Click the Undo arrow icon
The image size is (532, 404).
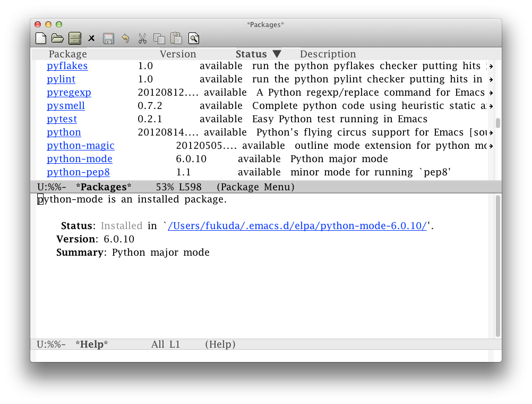tap(125, 38)
